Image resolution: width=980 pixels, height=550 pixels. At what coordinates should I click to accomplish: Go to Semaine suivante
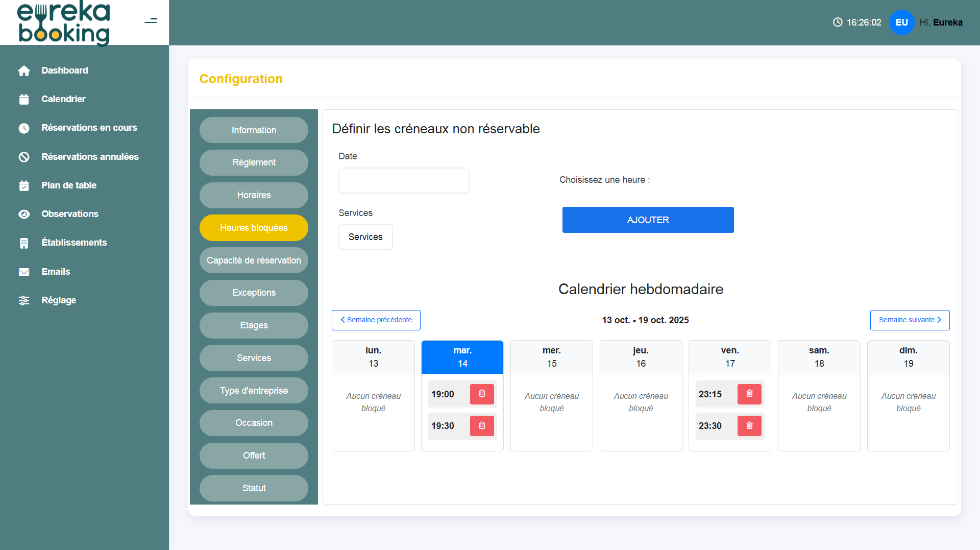909,320
